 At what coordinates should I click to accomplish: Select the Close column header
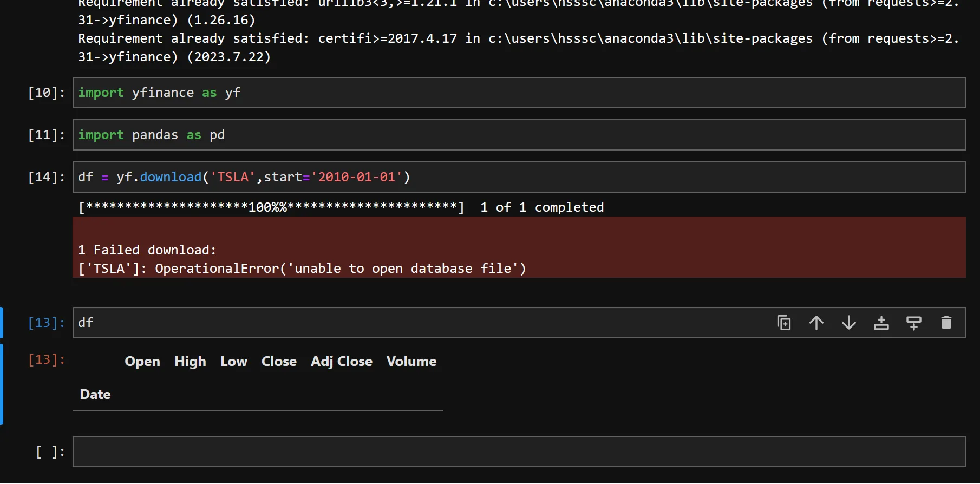(279, 361)
